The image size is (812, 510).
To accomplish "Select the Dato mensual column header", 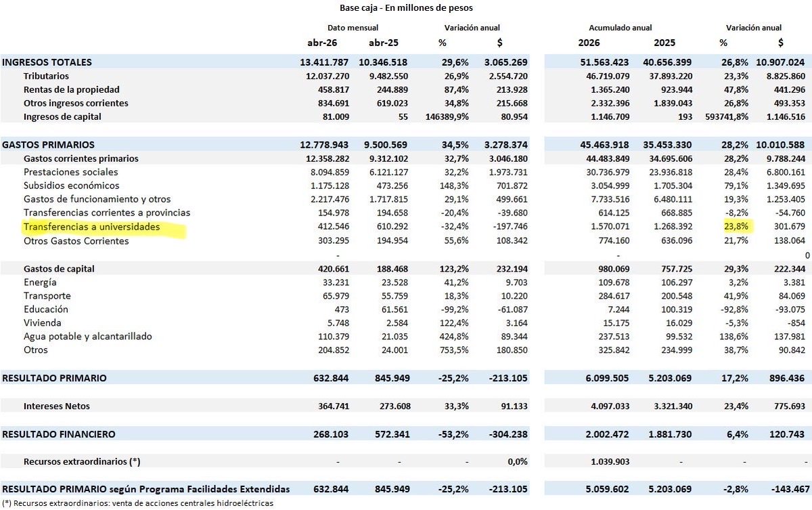I will pos(353,28).
